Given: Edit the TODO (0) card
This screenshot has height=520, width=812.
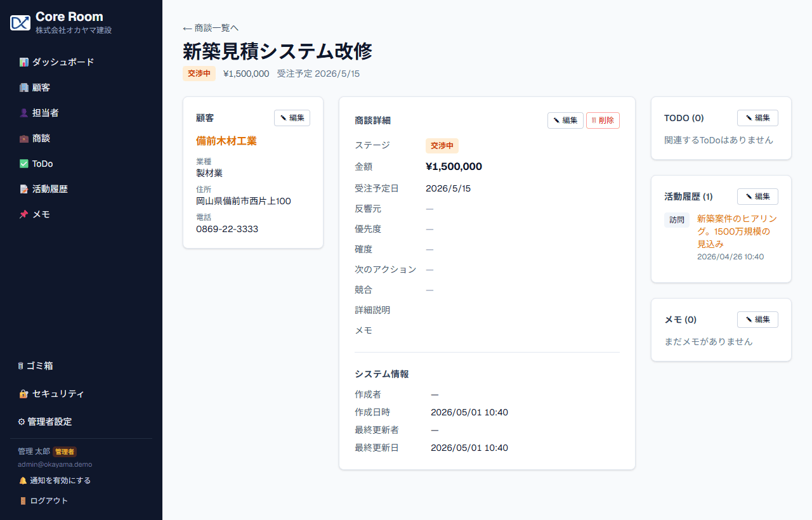Looking at the screenshot, I should (757, 118).
